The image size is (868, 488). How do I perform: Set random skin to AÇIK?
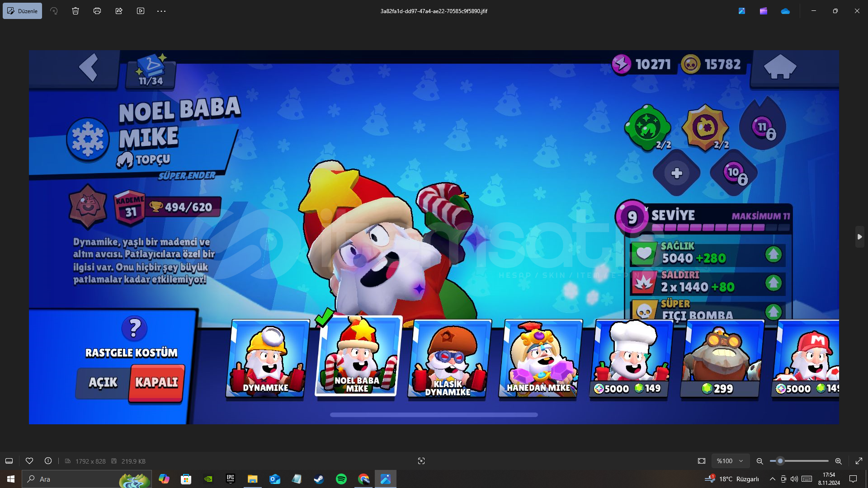pyautogui.click(x=103, y=383)
